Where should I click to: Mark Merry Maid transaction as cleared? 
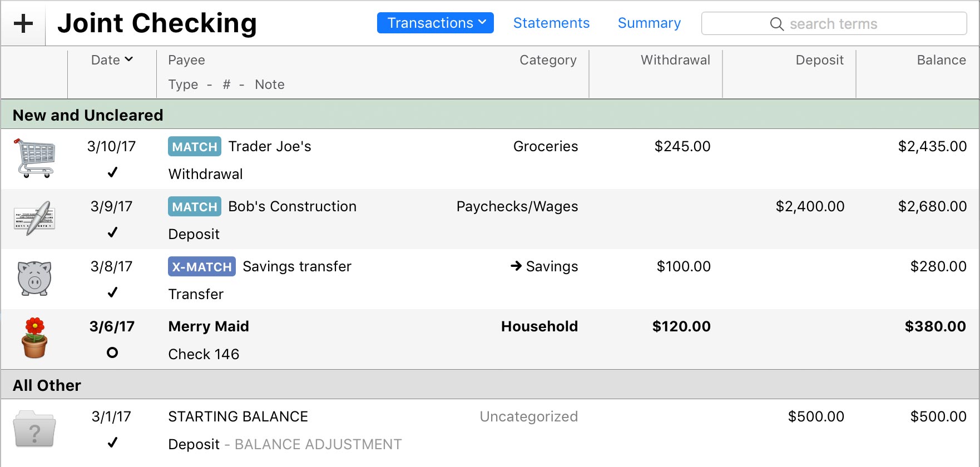click(x=112, y=352)
